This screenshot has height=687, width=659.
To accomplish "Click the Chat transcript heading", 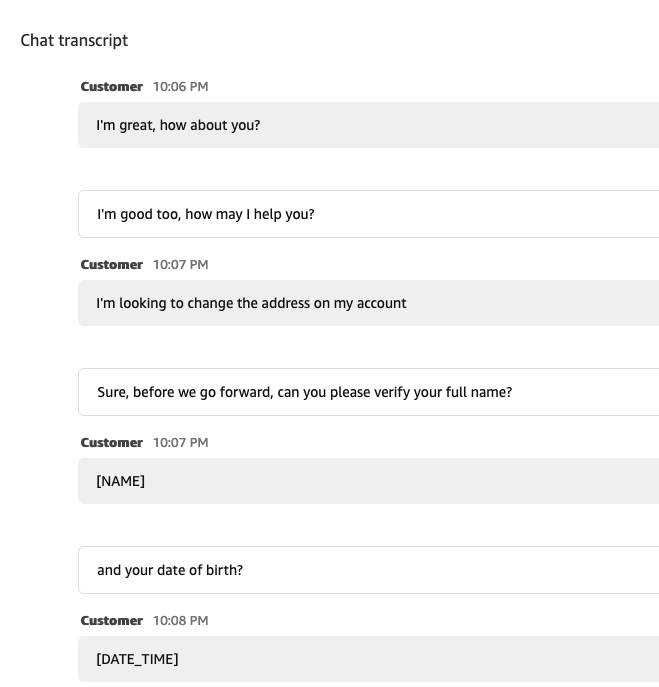I will (x=74, y=40).
